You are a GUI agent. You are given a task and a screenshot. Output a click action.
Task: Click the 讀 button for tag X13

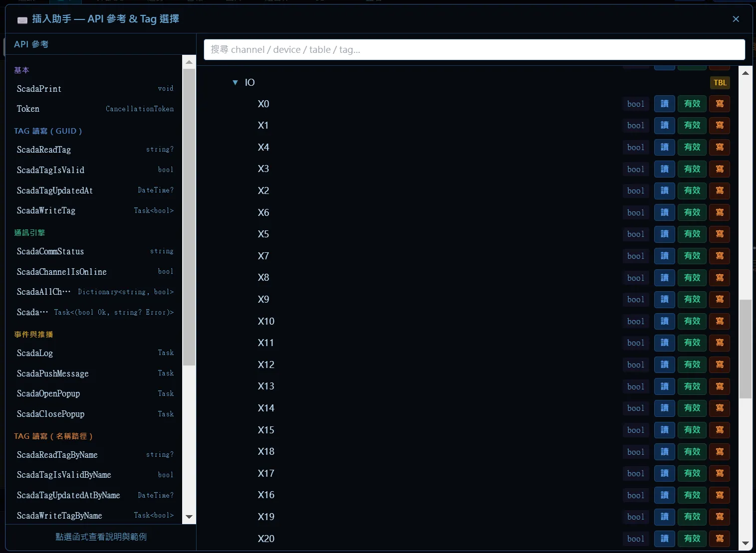pos(664,386)
